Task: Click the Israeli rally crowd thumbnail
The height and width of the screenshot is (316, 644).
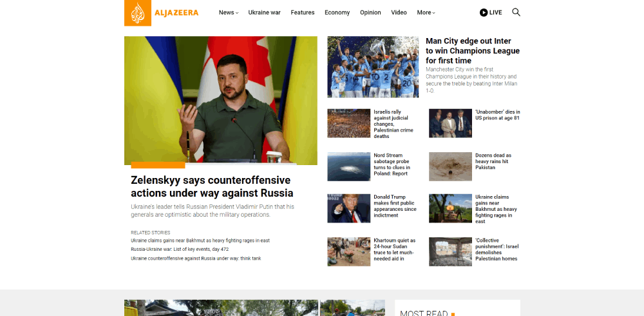Action: (348, 123)
